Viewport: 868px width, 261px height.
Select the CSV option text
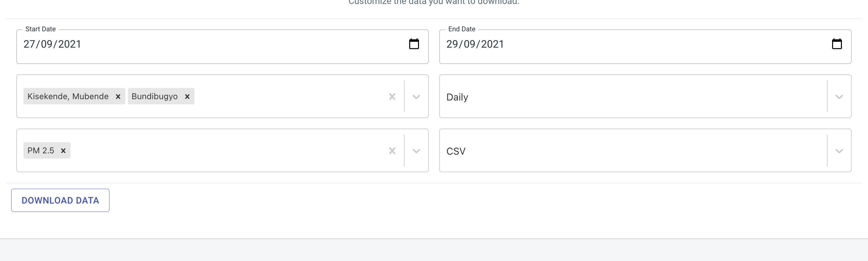click(x=456, y=151)
